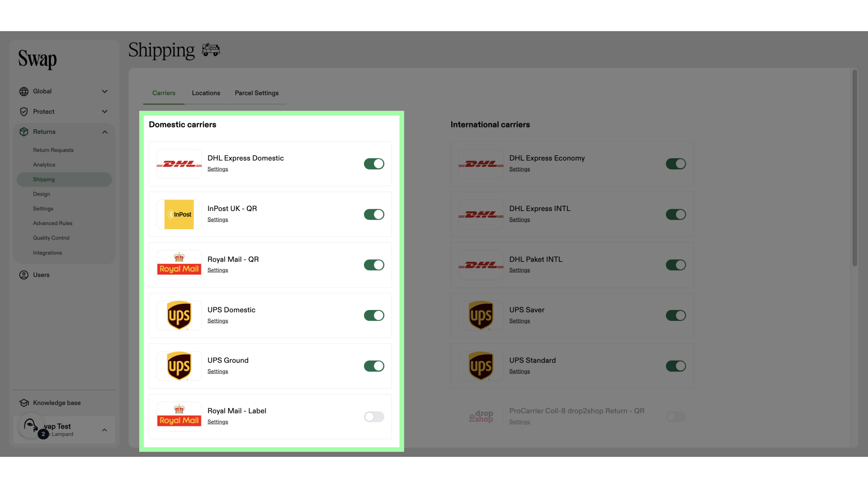Click the UPS Saver logo
This screenshot has width=868, height=488.
tap(481, 315)
